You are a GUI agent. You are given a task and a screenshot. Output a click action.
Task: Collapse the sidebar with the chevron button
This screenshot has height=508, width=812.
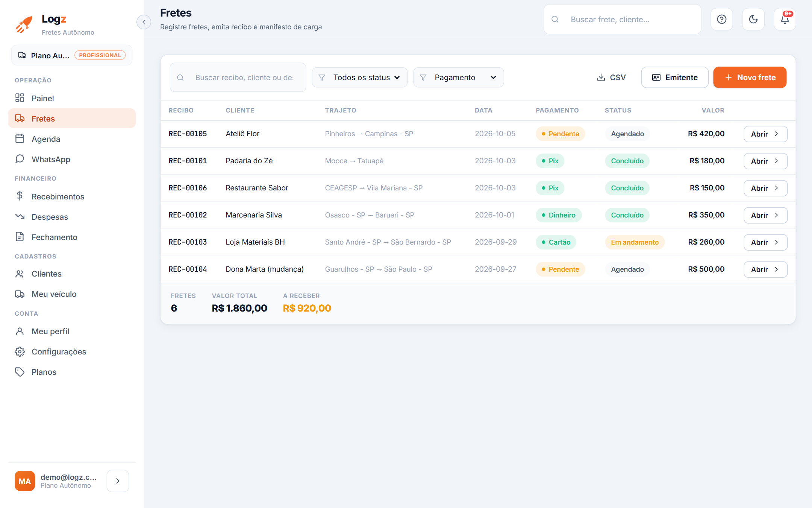(144, 22)
